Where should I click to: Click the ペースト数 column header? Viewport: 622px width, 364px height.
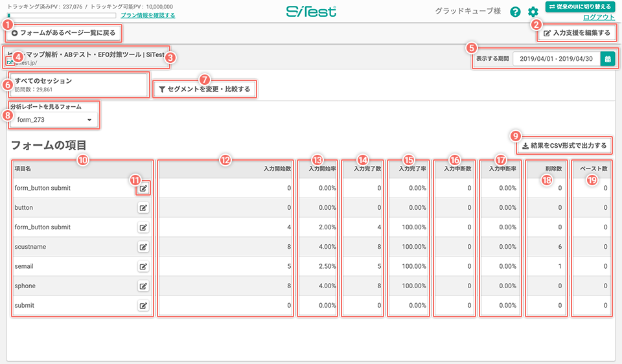pos(593,168)
